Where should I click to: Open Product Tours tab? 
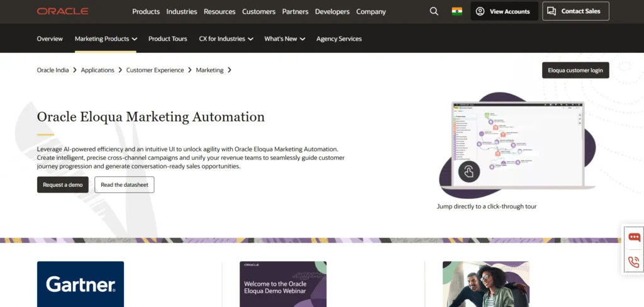[167, 38]
